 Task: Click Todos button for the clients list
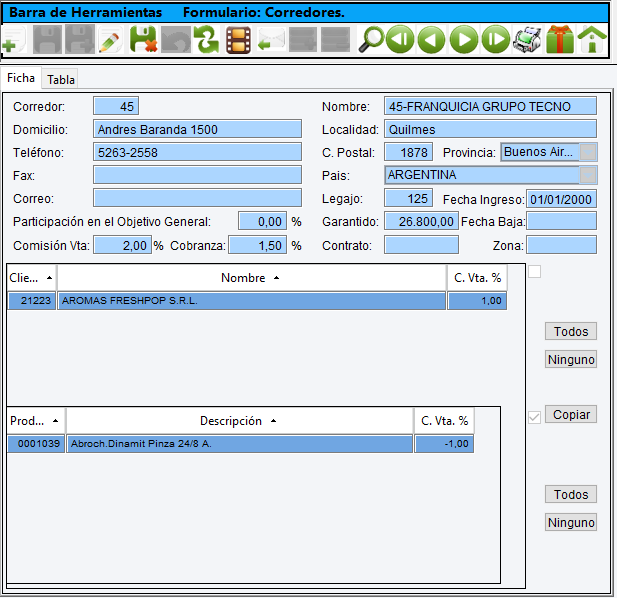[571, 331]
